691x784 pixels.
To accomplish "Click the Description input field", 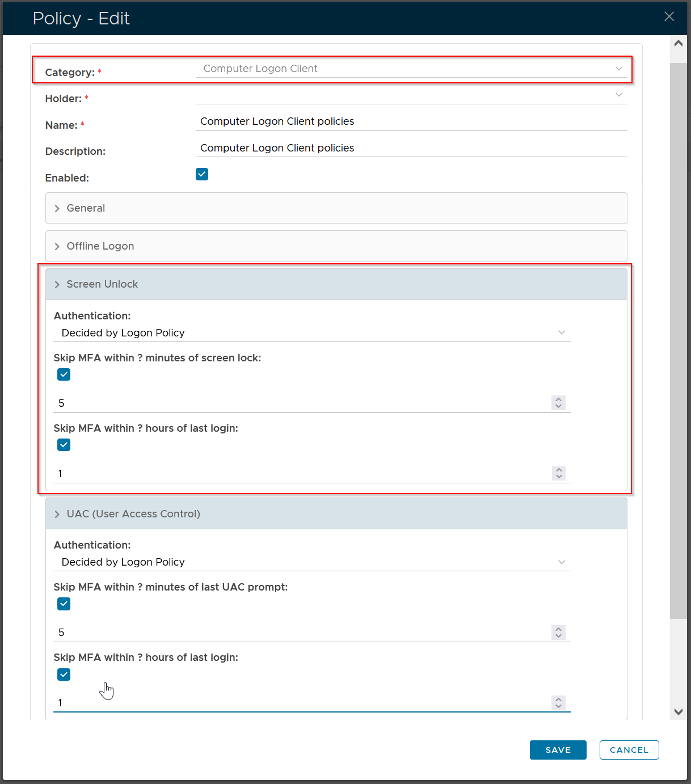I will 411,148.
